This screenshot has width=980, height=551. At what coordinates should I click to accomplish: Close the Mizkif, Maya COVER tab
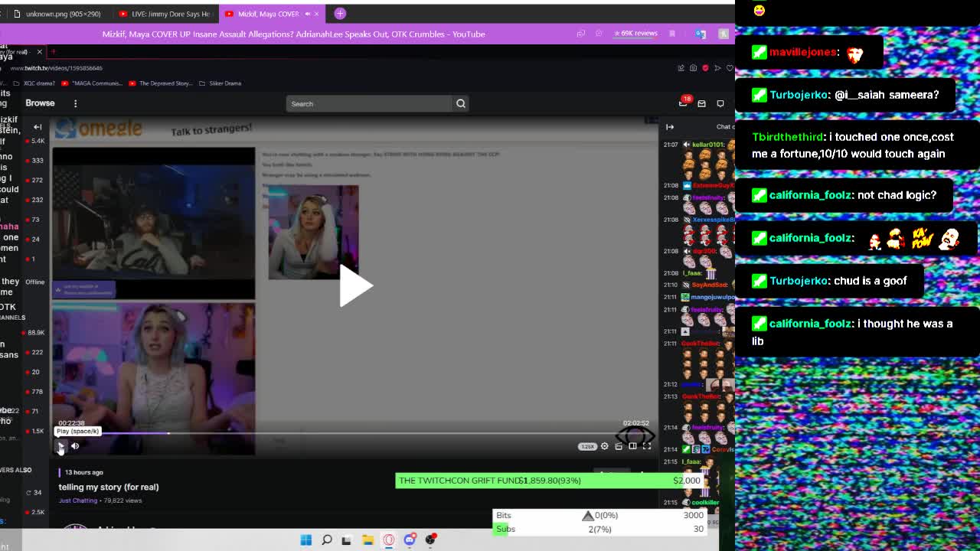(x=316, y=14)
